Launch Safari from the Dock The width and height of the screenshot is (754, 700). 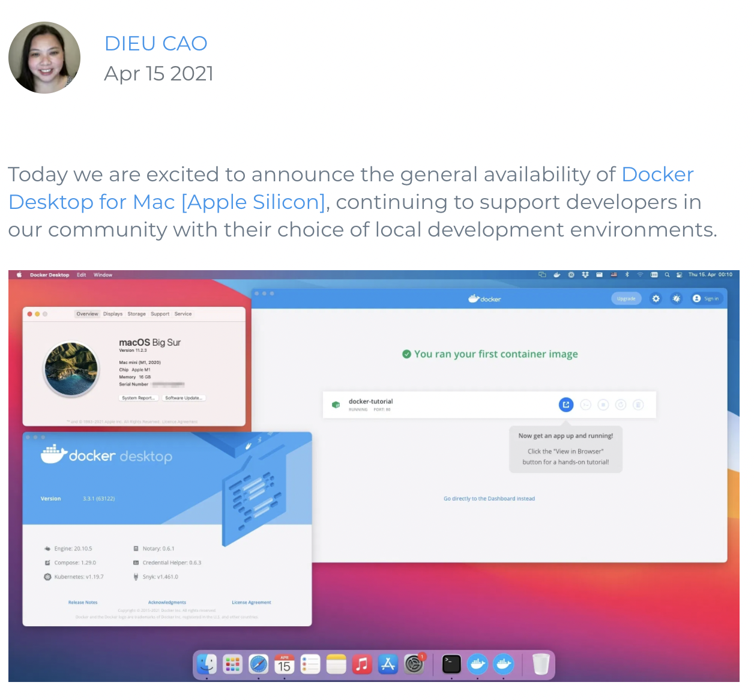[259, 664]
